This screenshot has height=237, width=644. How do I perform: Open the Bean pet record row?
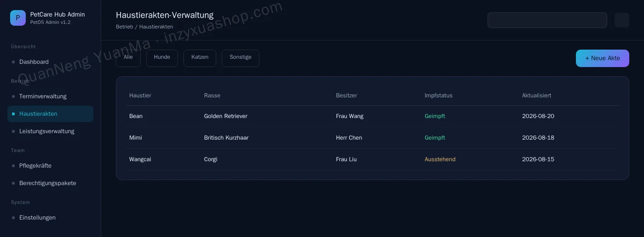[373, 116]
